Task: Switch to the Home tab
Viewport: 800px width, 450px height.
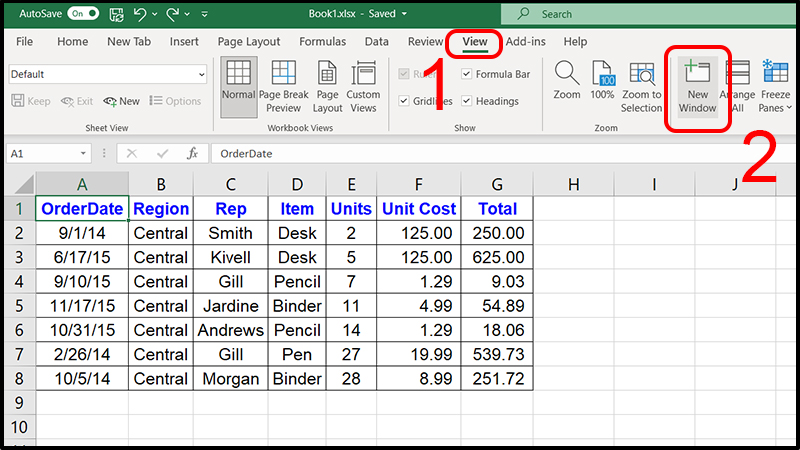Action: (72, 41)
